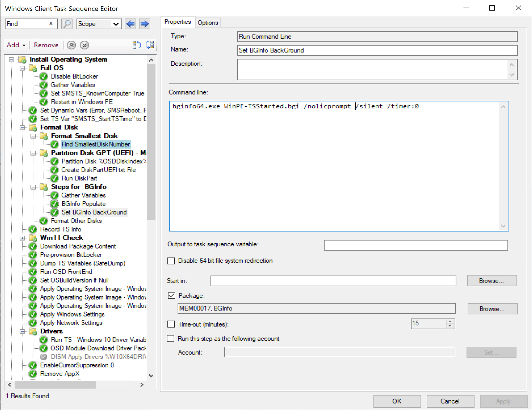Click the magnifying glass search icon
532x410 pixels.
pos(67,24)
